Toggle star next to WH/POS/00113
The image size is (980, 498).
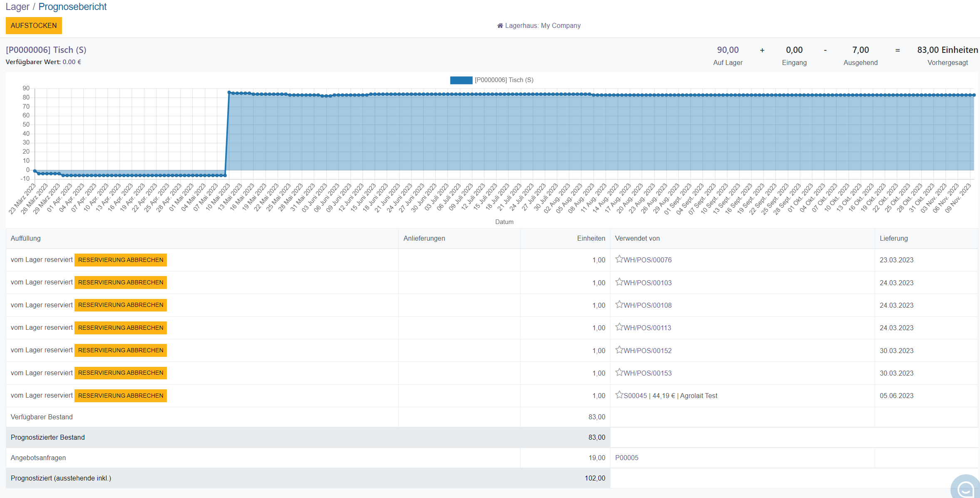619,327
